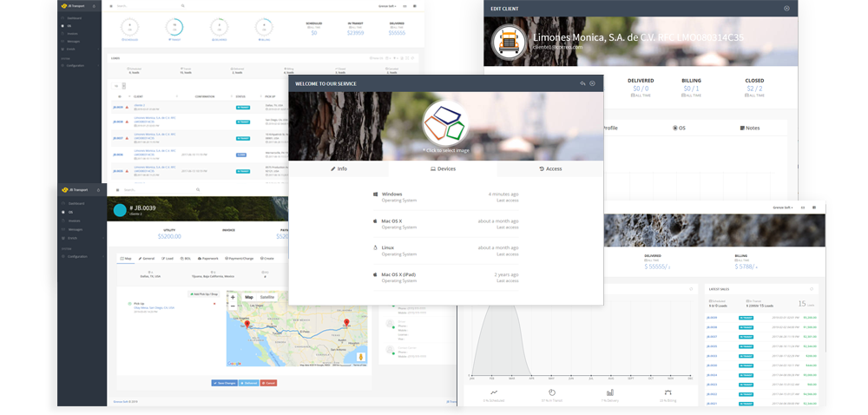Click the search magnifier icon in loads list window
Viewport: 868px width, 415px height.
(182, 6)
